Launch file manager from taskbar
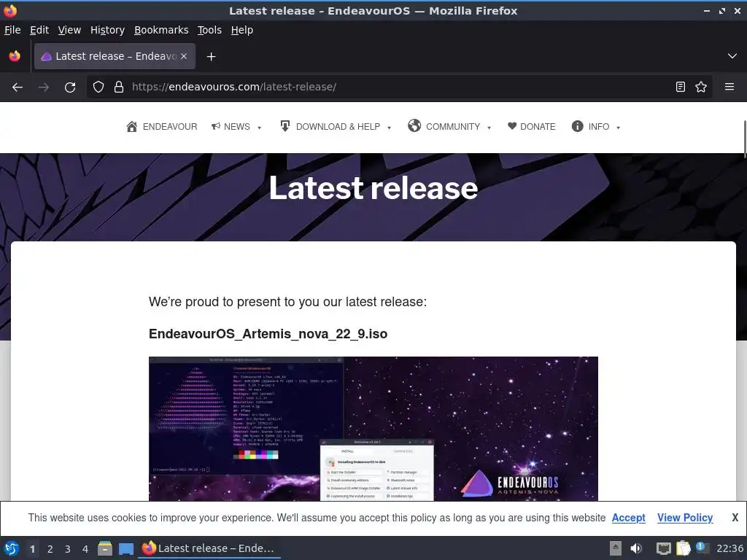Viewport: 747px width, 560px height. (x=105, y=548)
